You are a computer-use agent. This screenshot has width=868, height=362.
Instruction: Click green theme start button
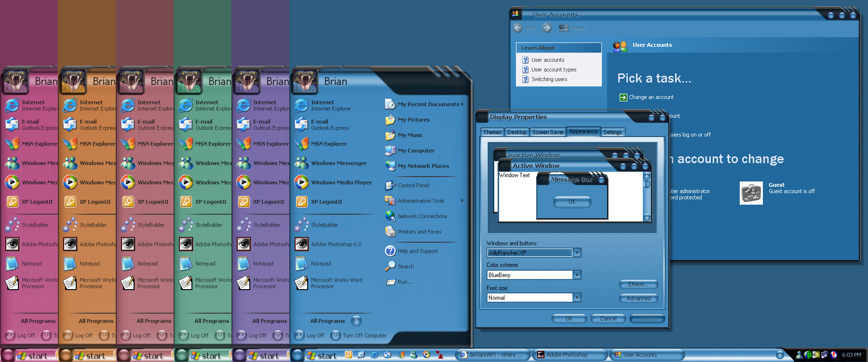coord(199,355)
